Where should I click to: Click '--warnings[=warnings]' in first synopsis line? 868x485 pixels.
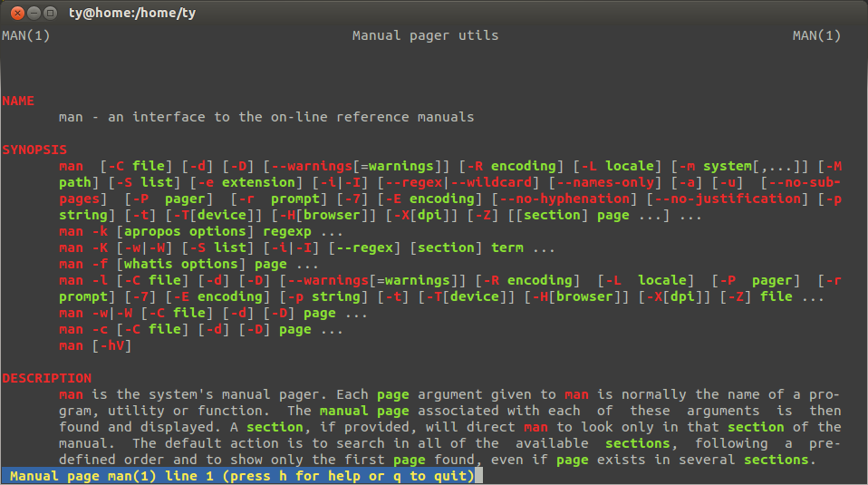[x=356, y=166]
